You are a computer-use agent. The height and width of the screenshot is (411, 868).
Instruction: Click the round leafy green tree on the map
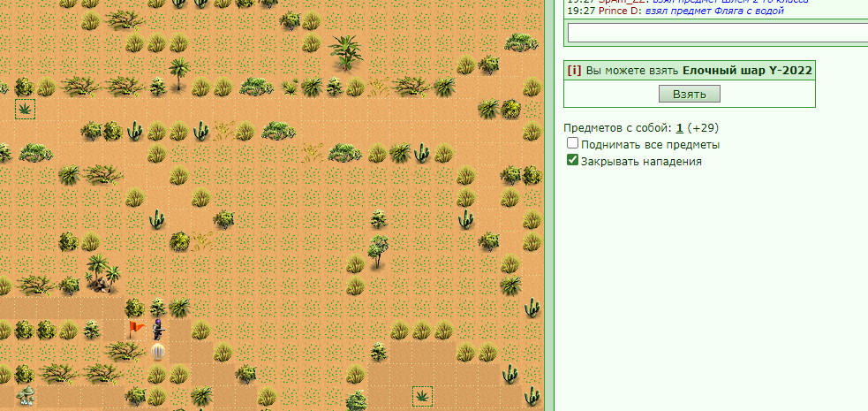pyautogui.click(x=378, y=252)
